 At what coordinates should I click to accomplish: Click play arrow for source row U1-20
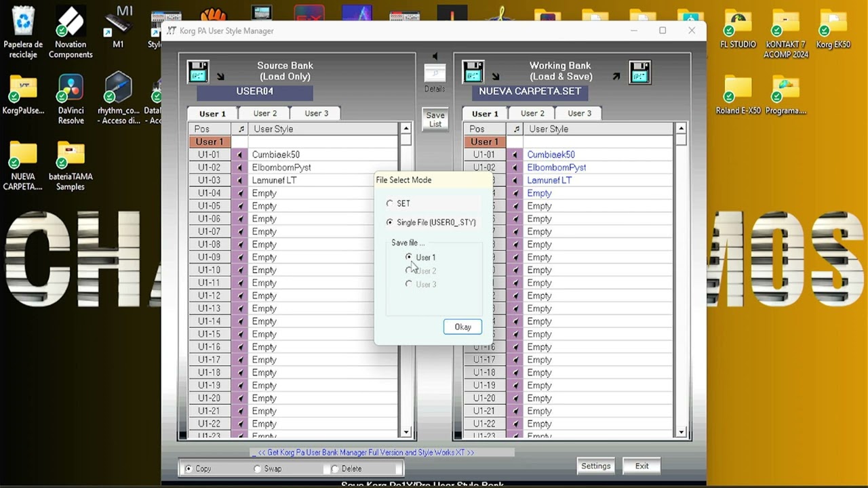[239, 398]
